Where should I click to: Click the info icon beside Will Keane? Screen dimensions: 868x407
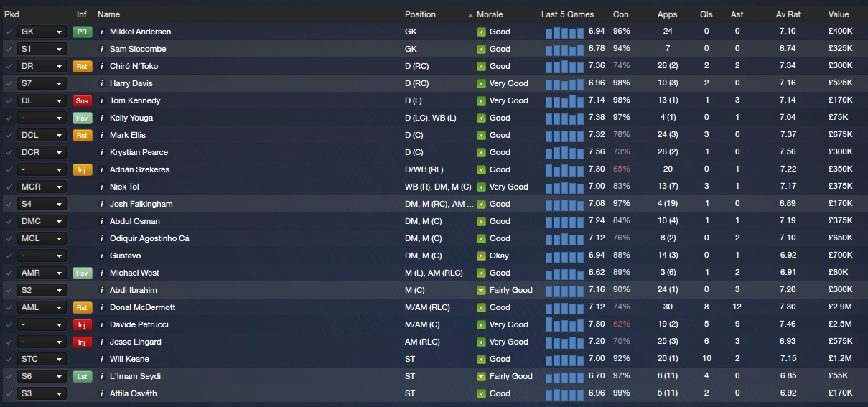(102, 359)
